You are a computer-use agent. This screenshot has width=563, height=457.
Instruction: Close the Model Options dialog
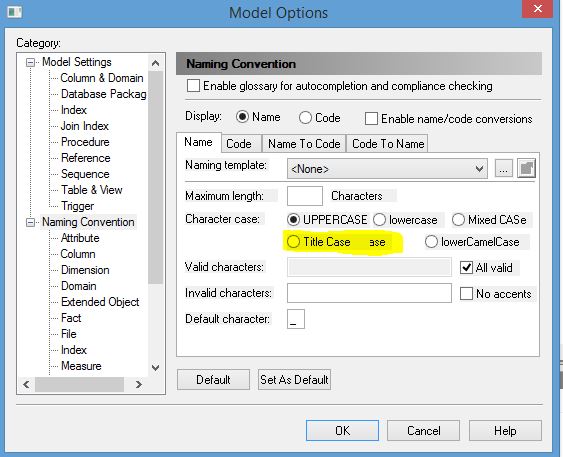click(537, 9)
